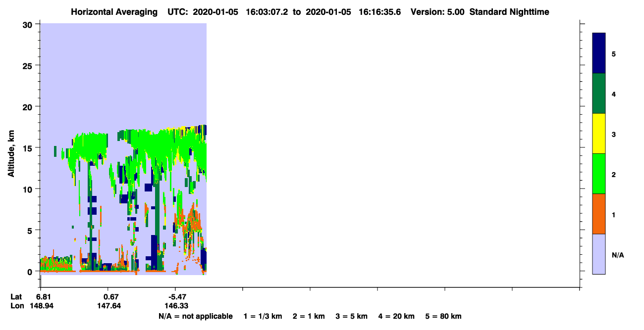Click the bright green colorbar segment labeled 2
The width and height of the screenshot is (644, 330).
(x=599, y=174)
